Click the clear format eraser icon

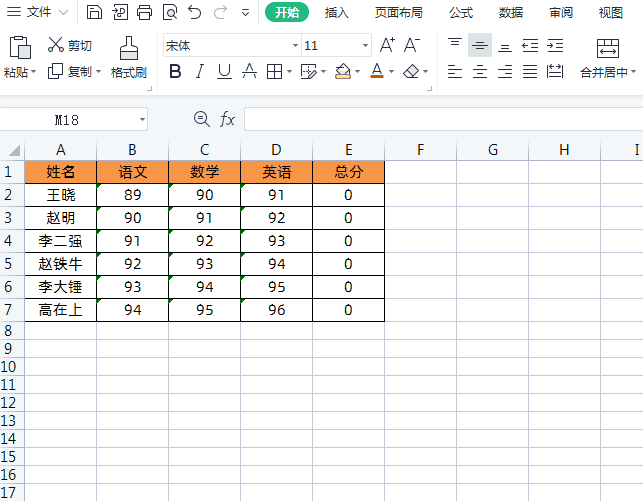tap(411, 71)
